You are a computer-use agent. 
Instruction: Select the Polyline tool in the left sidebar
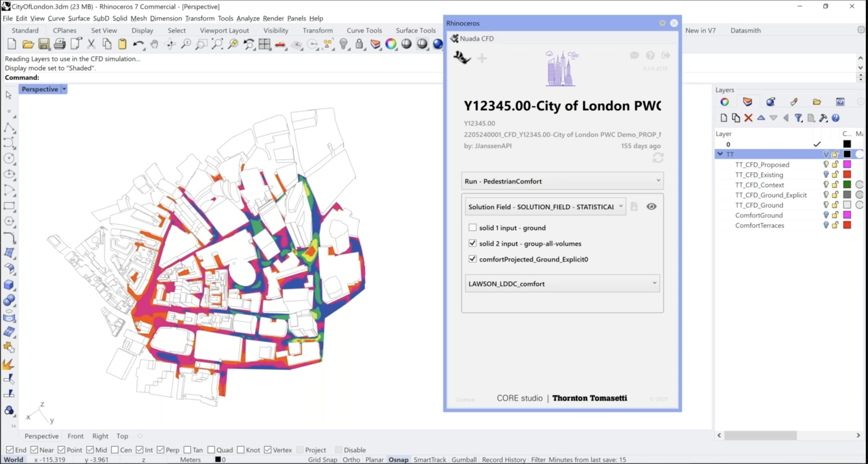pyautogui.click(x=9, y=128)
